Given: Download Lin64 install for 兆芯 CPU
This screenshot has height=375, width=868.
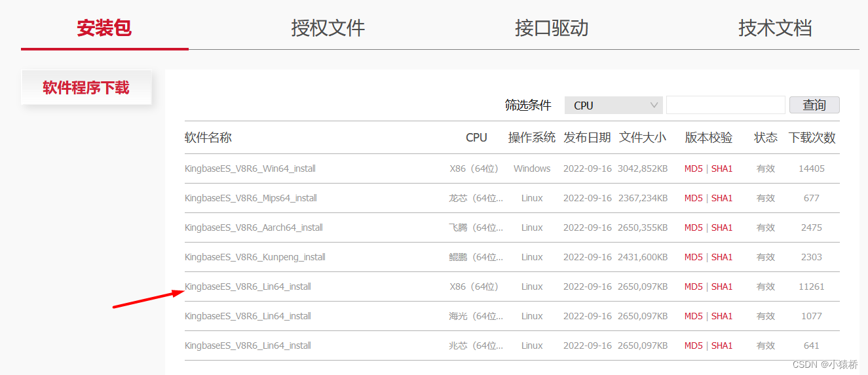Looking at the screenshot, I should (248, 345).
